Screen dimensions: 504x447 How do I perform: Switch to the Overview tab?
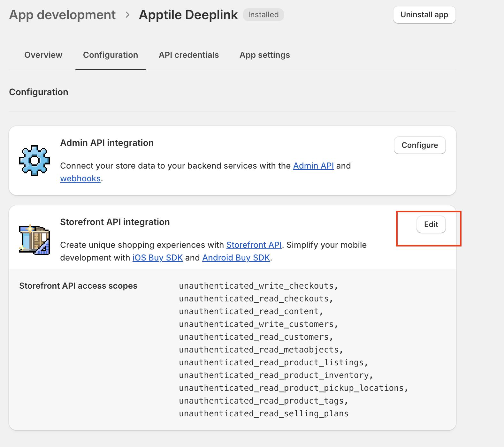(43, 55)
